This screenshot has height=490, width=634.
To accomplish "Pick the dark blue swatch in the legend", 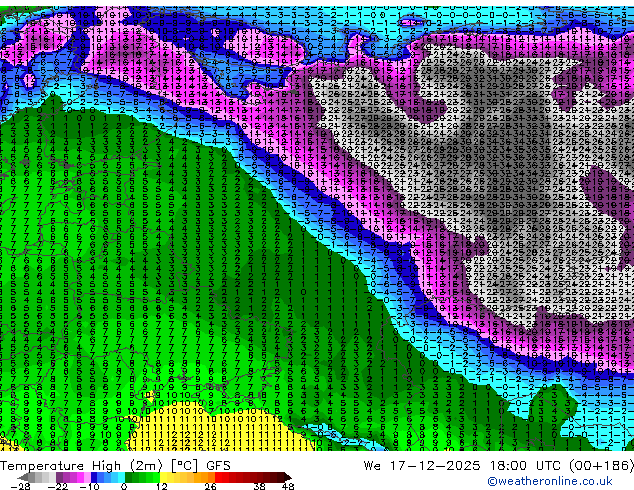I will tap(94, 477).
